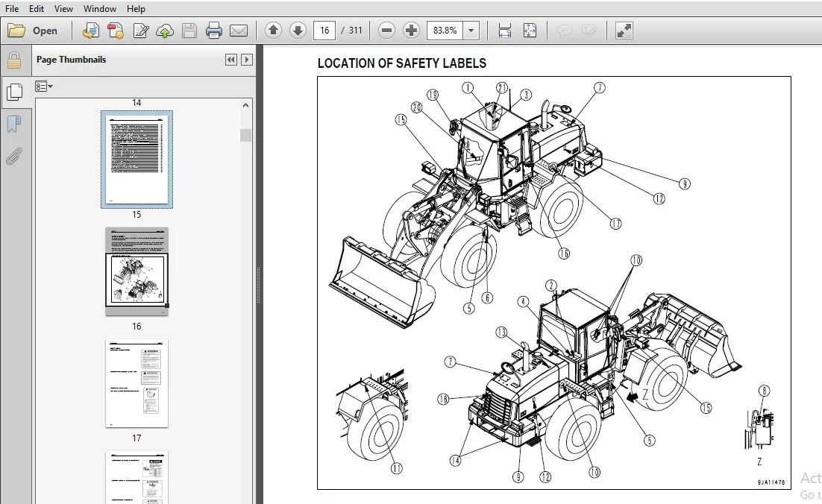Click the fit one full page icon
This screenshot has width=822, height=504.
tap(530, 31)
